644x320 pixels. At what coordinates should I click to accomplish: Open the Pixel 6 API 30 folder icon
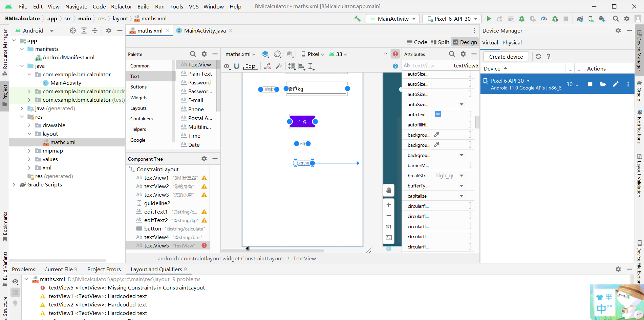[x=603, y=84]
